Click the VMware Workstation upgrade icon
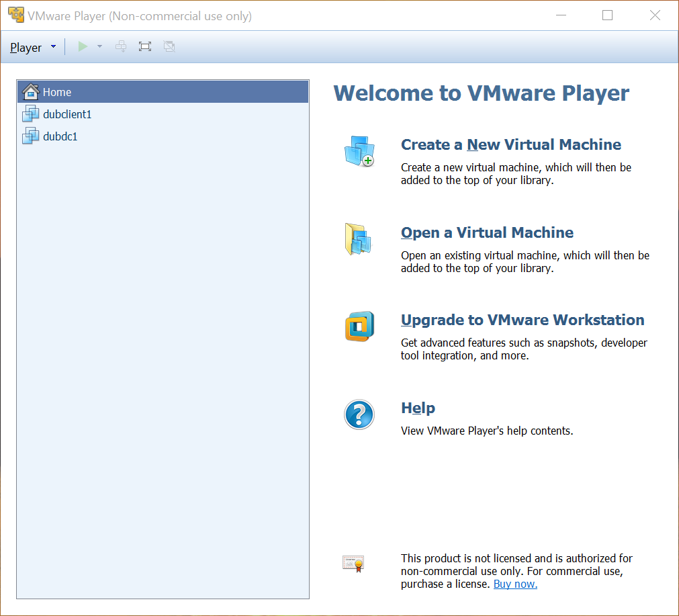 coord(359,326)
